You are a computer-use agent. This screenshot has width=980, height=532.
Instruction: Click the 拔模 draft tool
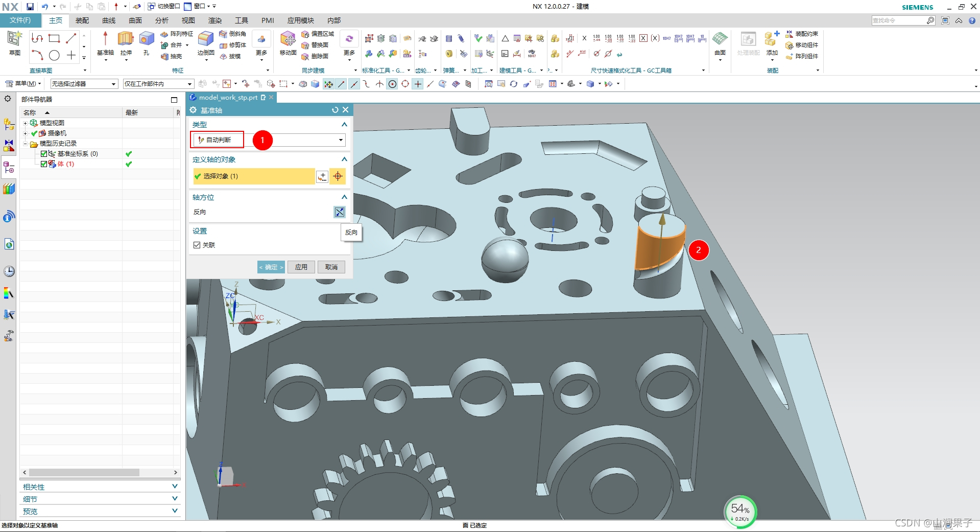pyautogui.click(x=230, y=56)
